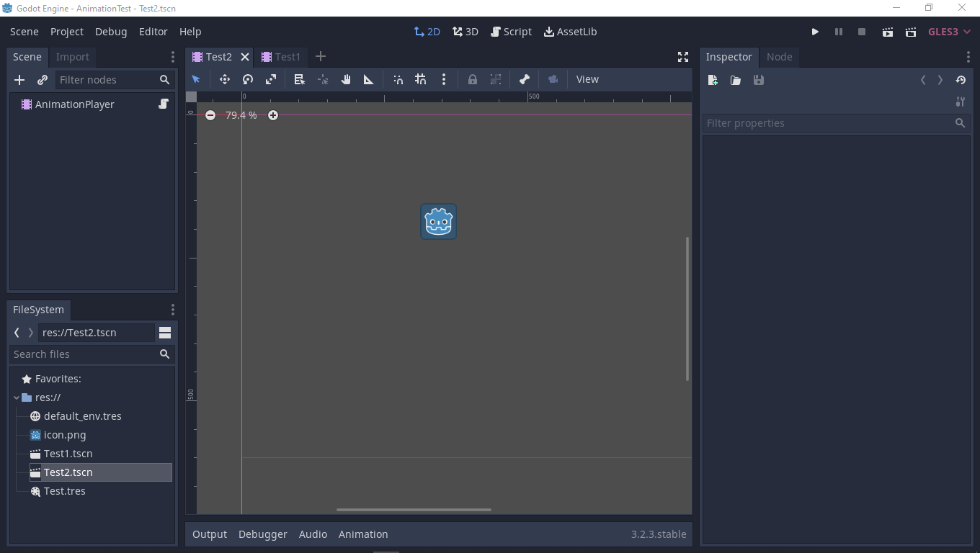This screenshot has width=980, height=553.
Task: Open the recent objects history in Inspector
Action: [x=961, y=80]
